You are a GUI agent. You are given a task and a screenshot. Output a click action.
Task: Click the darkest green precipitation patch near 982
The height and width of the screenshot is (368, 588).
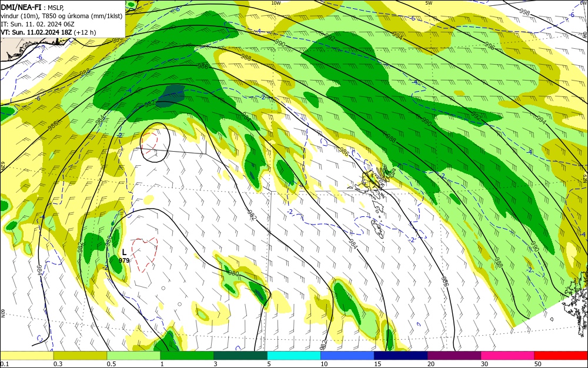click(x=171, y=96)
